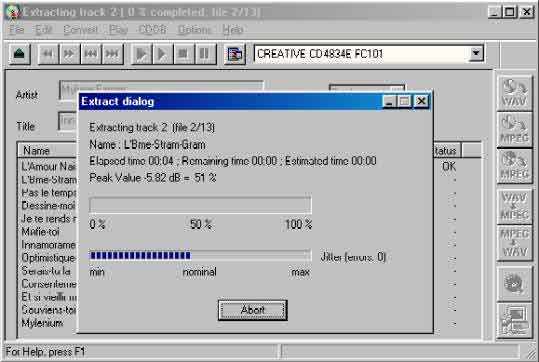This screenshot has height=362, width=539.
Task: Open the Options menu
Action: pos(194,30)
